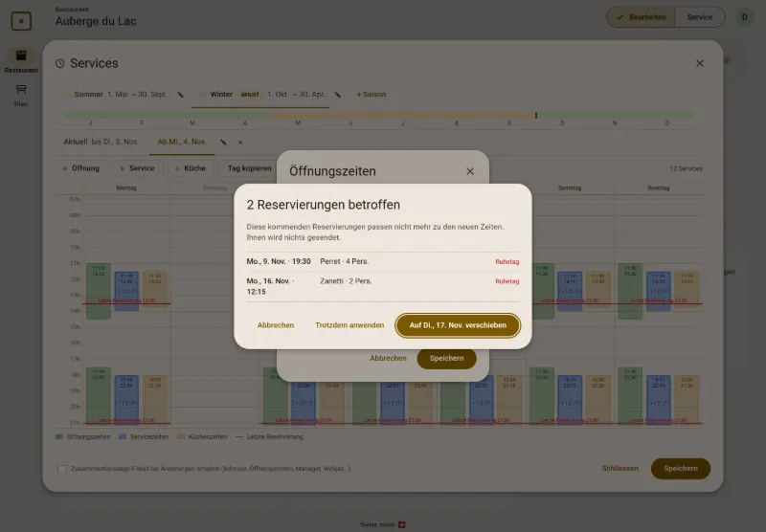Screen dimensions: 766x532
Task: Click Abbrechen in the Reservierungen dialog
Action: click(x=276, y=325)
